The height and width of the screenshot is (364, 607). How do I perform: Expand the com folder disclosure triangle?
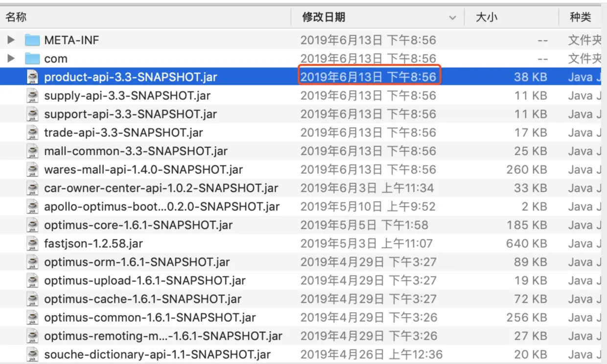(x=11, y=59)
